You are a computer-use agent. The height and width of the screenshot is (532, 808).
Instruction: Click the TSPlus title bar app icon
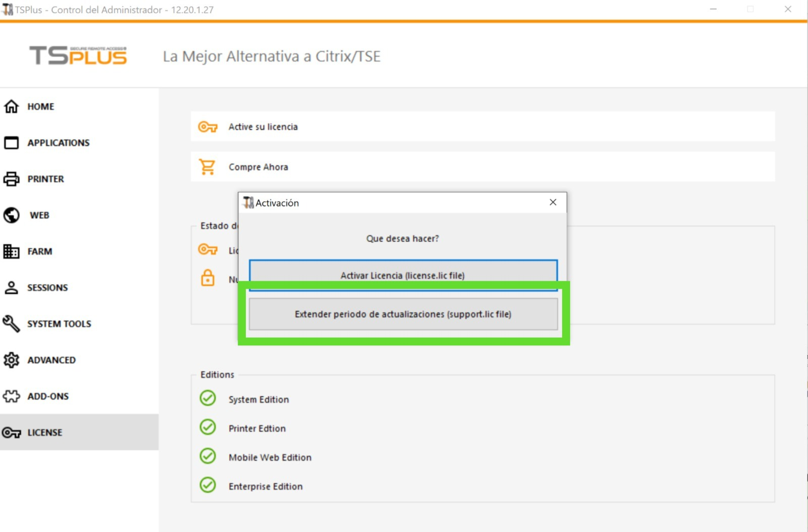(8, 9)
